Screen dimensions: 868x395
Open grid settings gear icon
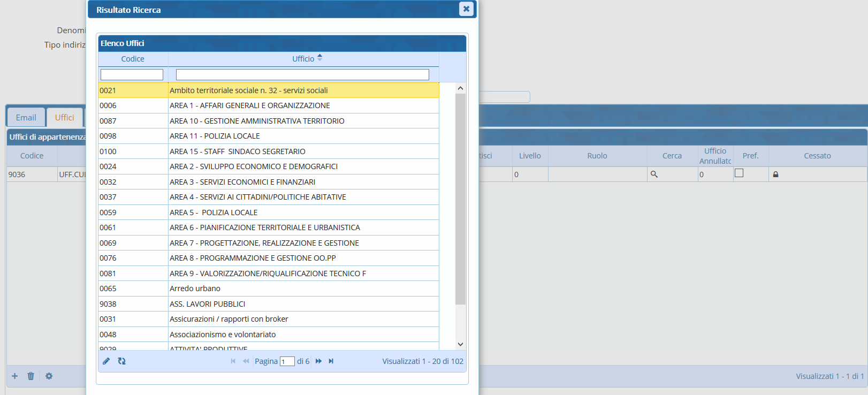click(x=49, y=376)
